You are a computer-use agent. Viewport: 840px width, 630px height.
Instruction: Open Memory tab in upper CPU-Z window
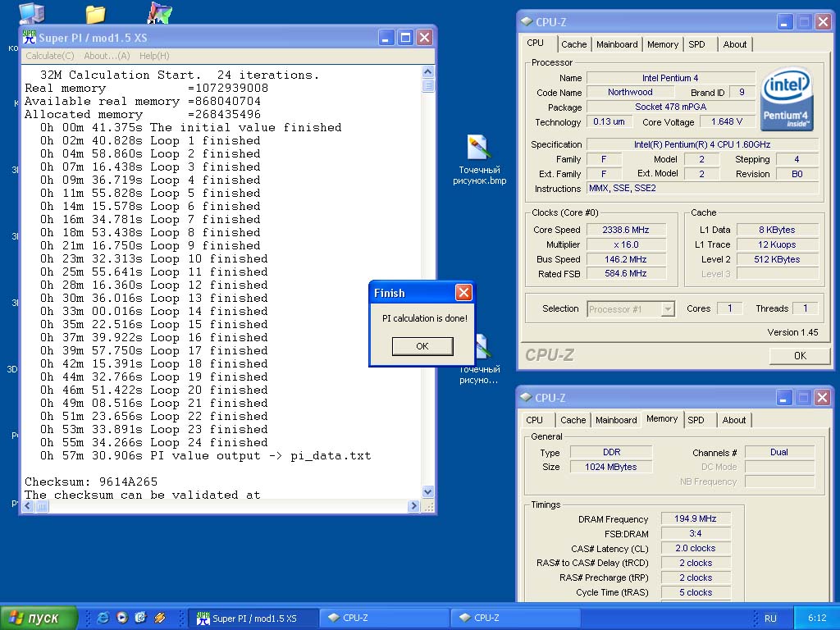tap(663, 44)
